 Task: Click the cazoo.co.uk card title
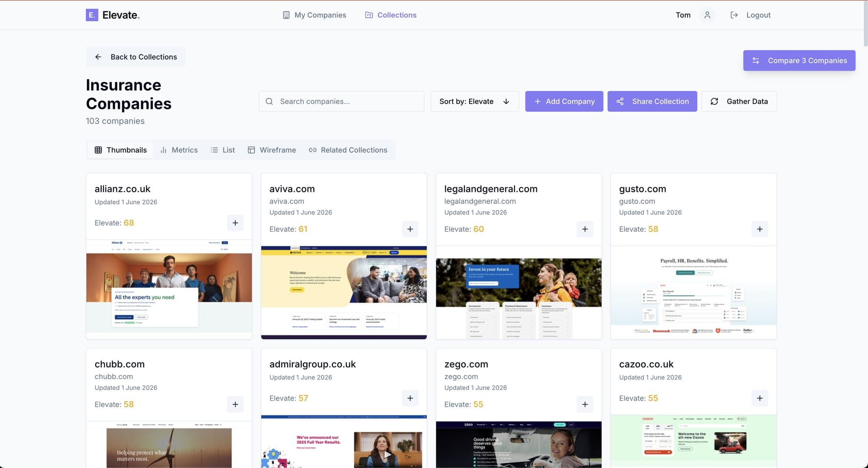click(x=646, y=364)
